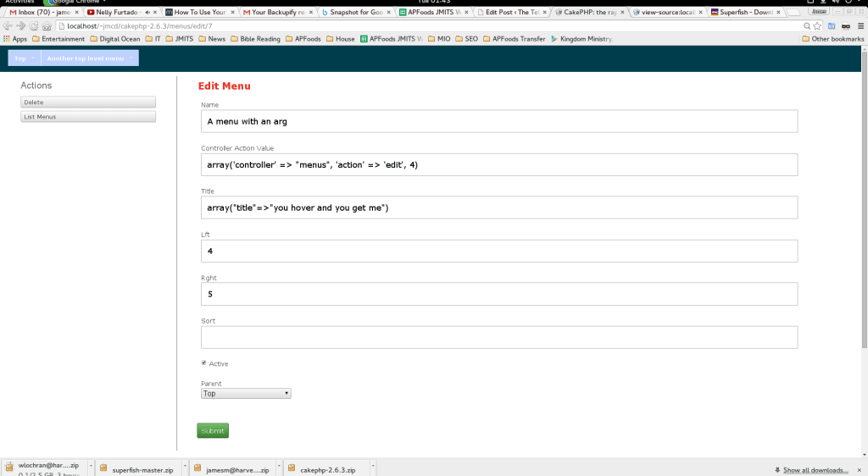Screen dimensions: 868x476
Task: Click the zoom magnifier icon in address bar
Action: click(x=807, y=26)
